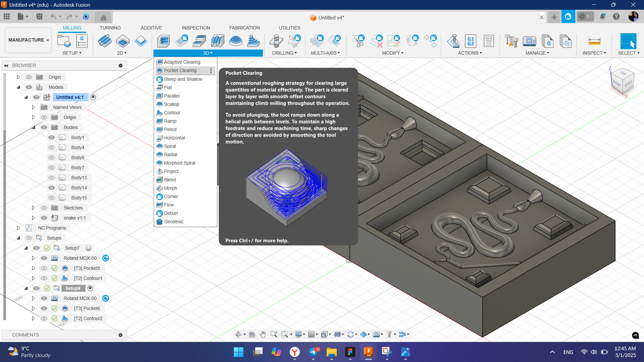
Task: Show hidden Body4 via eye icon
Action: click(x=51, y=147)
